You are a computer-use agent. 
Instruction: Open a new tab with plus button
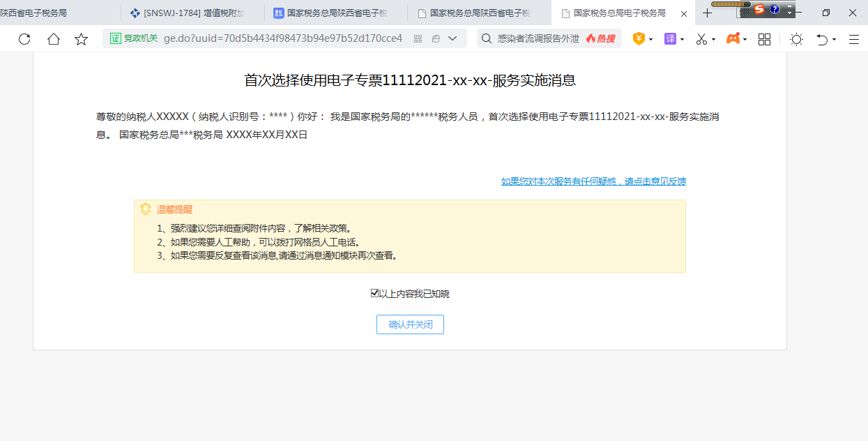[x=708, y=13]
